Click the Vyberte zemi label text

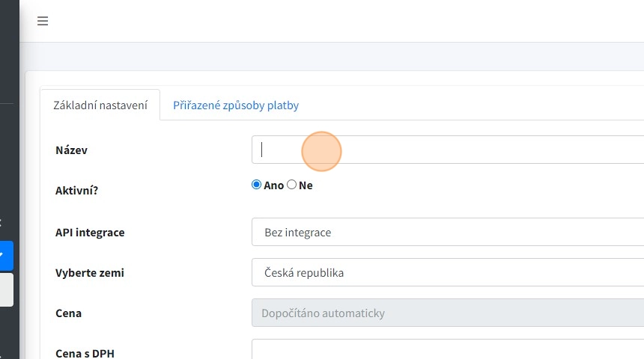pyautogui.click(x=90, y=273)
